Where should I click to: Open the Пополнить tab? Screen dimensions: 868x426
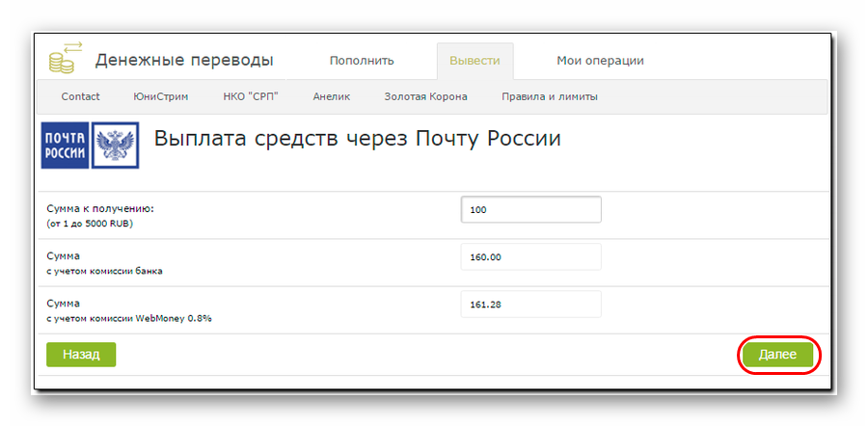[x=362, y=61]
